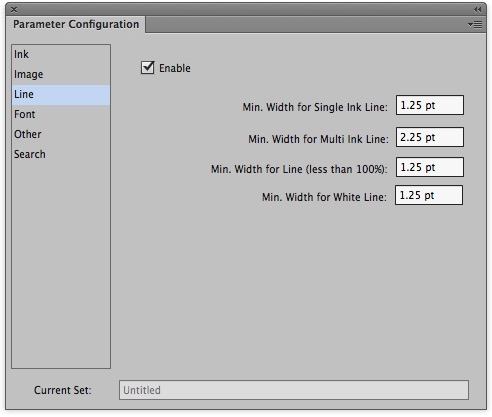Click the Min. Width for White Line label

324,197
